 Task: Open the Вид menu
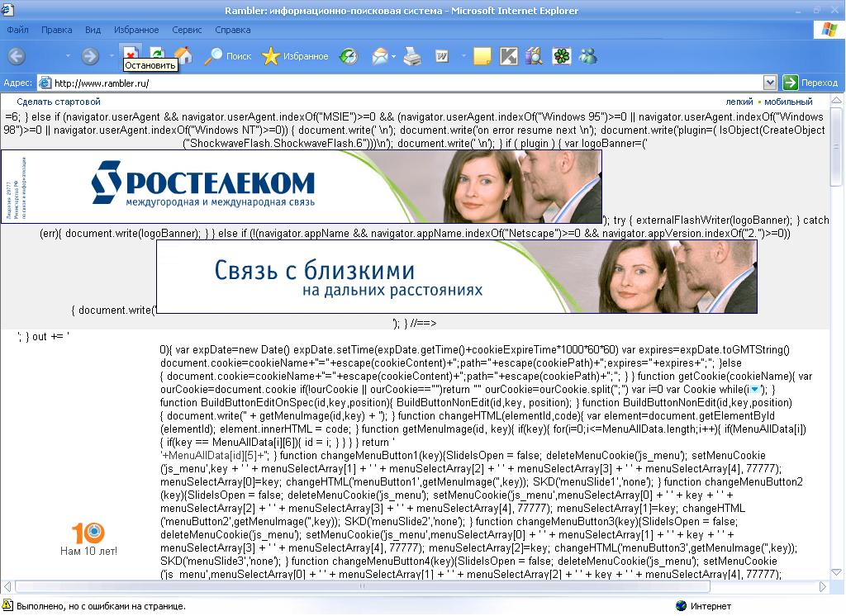point(93,30)
